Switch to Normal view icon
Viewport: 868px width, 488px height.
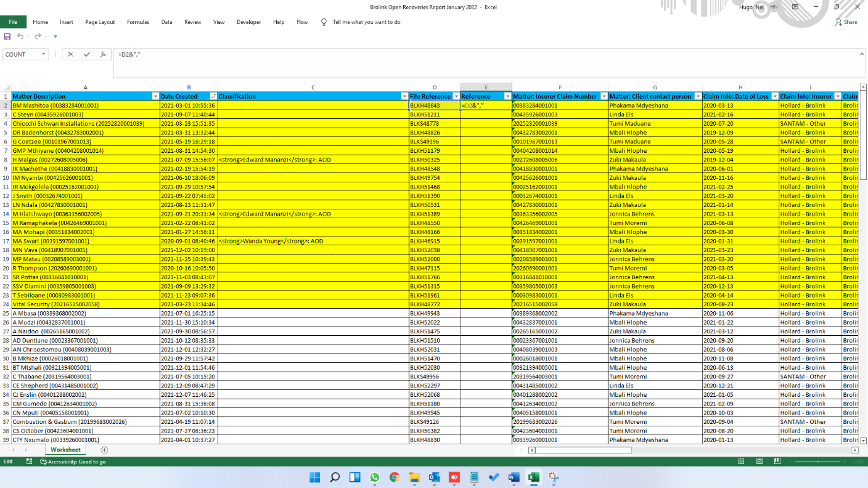[741, 462]
